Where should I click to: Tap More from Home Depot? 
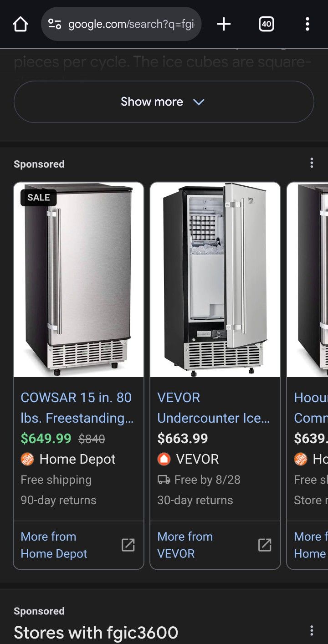(x=54, y=545)
